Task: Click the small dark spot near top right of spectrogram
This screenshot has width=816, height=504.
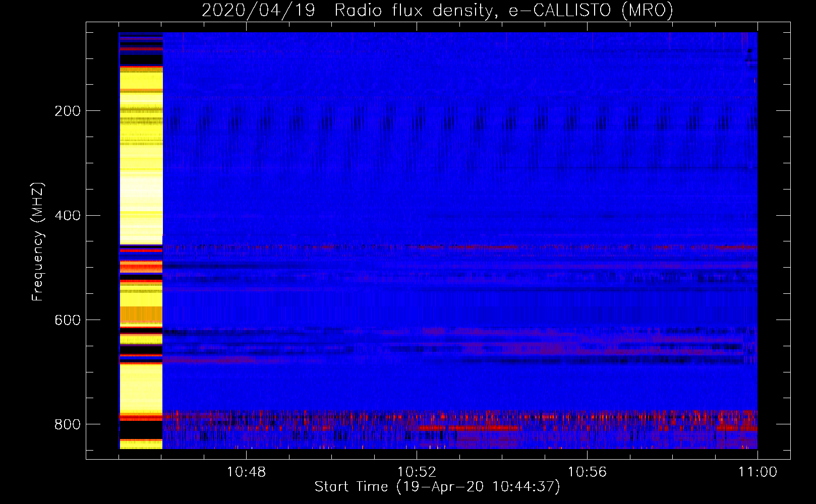Action: click(750, 51)
